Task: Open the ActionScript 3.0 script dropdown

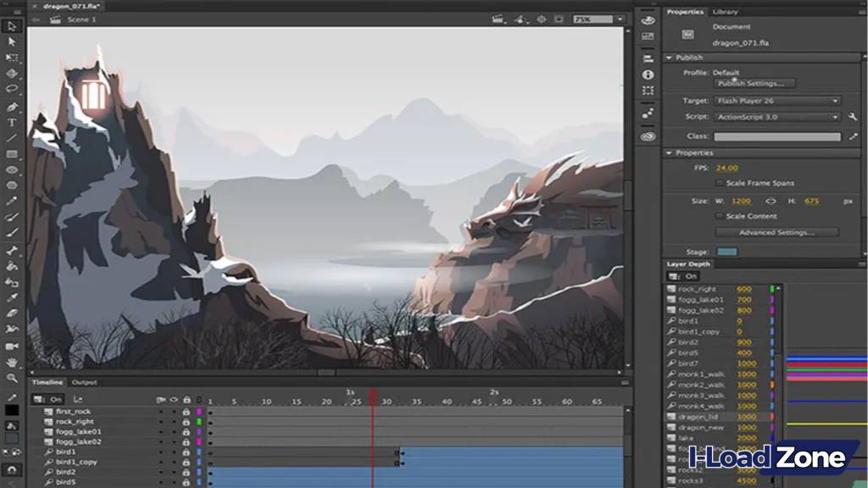Action: pyautogui.click(x=777, y=118)
